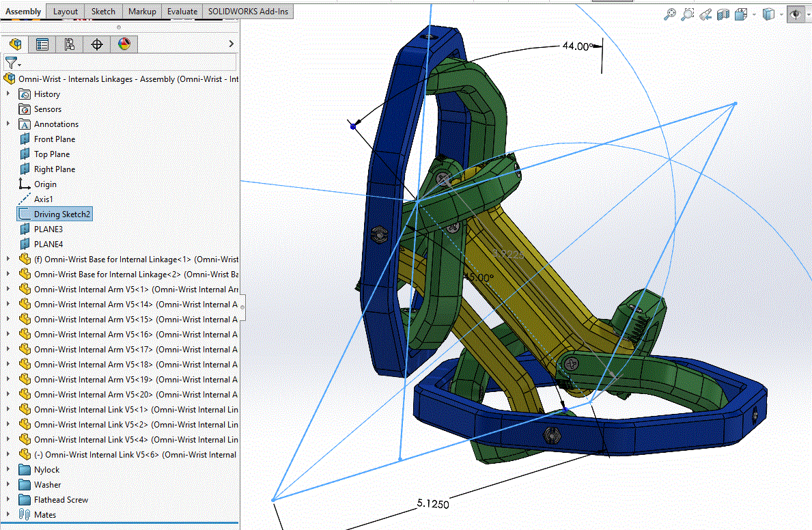Expand the Flathead Screw folder

8,499
